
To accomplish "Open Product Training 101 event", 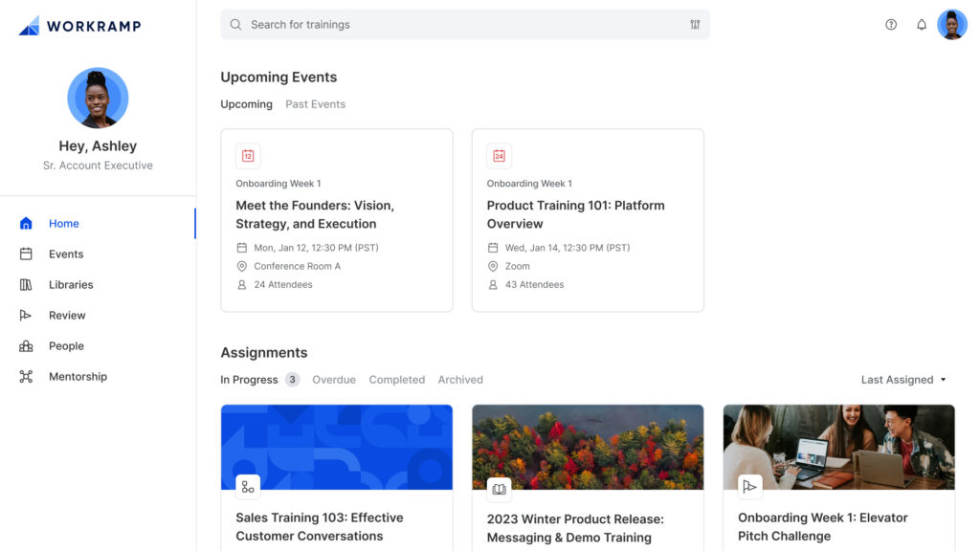I will pyautogui.click(x=588, y=220).
